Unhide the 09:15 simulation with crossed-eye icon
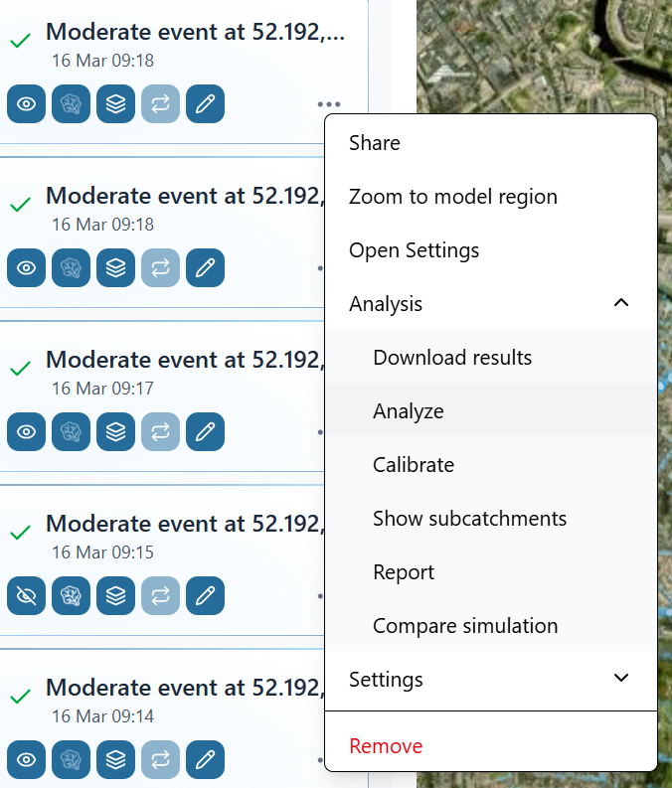The width and height of the screenshot is (672, 788). (x=27, y=596)
